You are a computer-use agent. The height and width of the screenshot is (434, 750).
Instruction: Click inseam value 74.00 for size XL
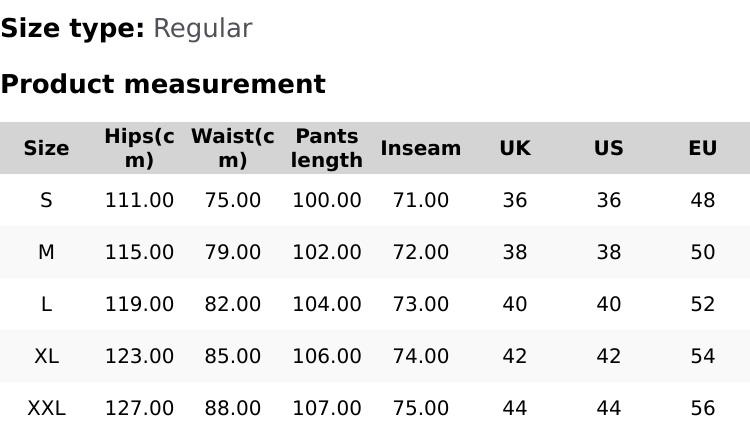coord(420,356)
